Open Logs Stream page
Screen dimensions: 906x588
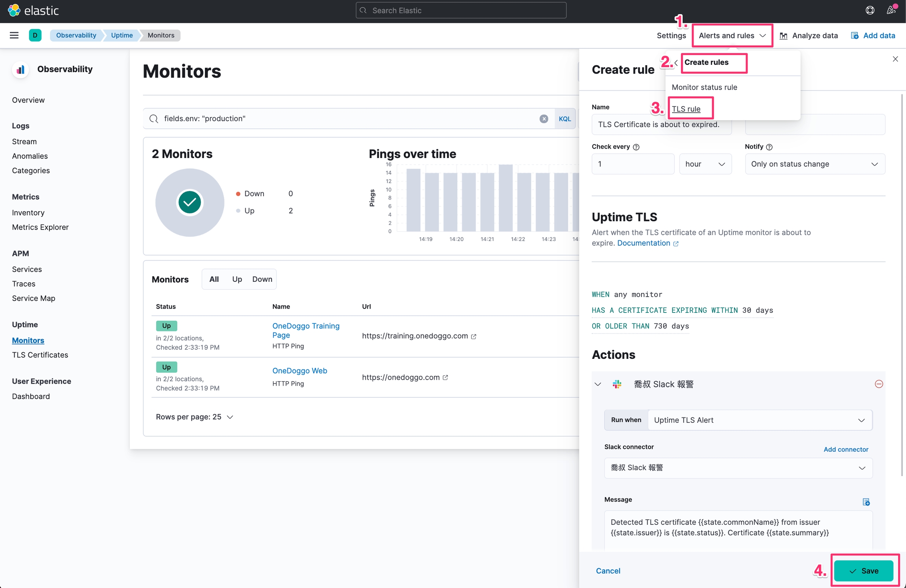pyautogui.click(x=24, y=141)
